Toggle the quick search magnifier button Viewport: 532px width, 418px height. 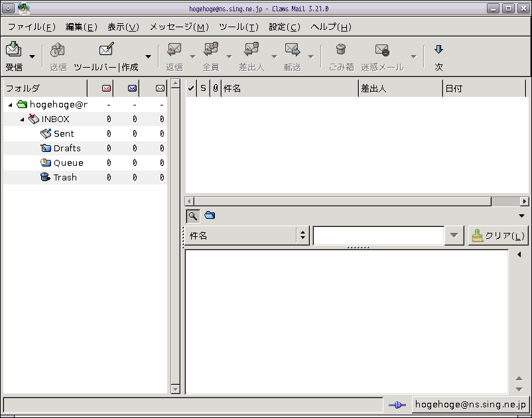192,216
